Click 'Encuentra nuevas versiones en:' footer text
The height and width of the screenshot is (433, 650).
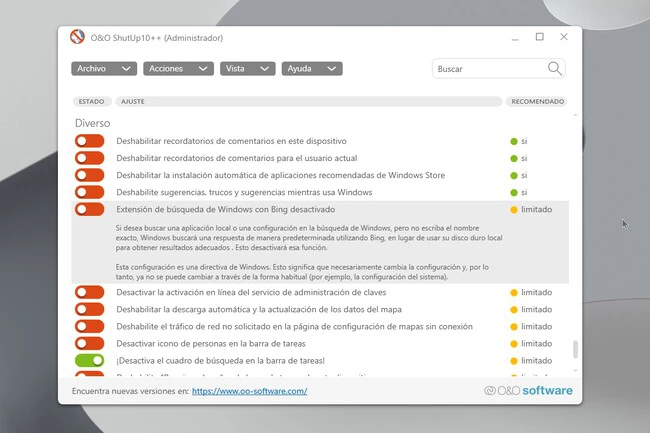click(130, 391)
